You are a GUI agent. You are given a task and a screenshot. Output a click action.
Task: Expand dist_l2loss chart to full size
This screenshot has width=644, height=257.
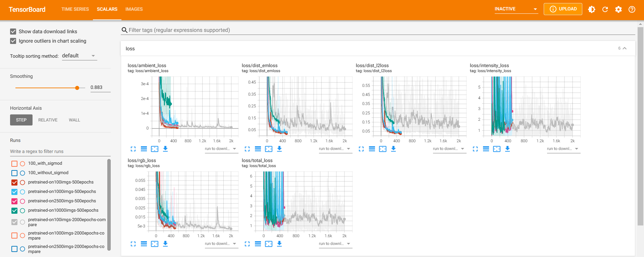[x=361, y=149]
